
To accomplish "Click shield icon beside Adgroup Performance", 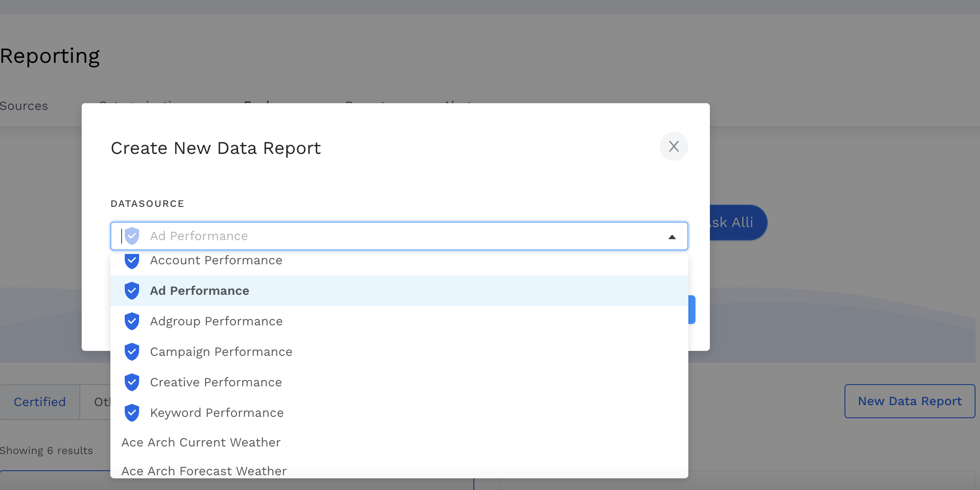I will [x=132, y=321].
